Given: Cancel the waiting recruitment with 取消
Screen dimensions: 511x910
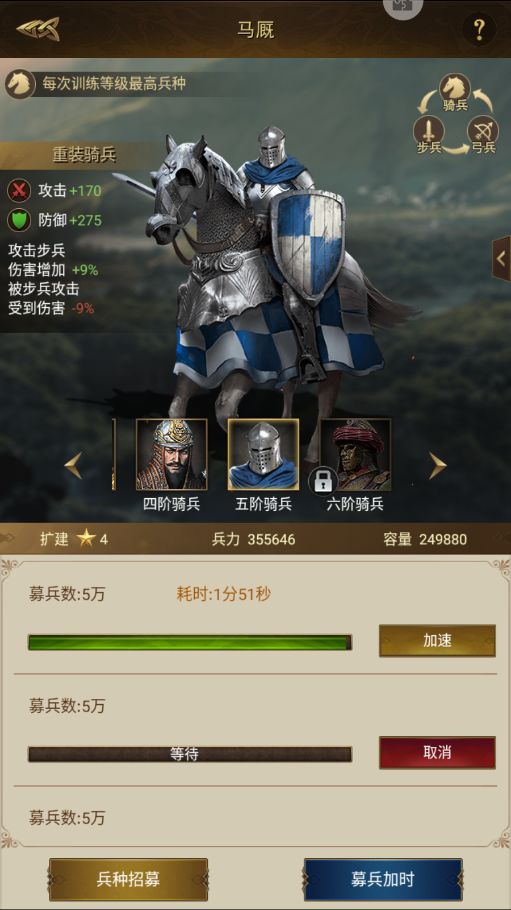Looking at the screenshot, I should click(x=437, y=753).
